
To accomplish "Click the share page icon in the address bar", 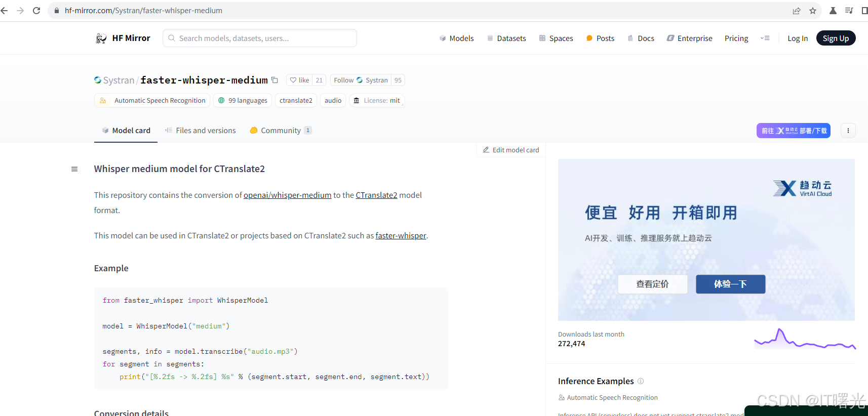I will pos(797,11).
